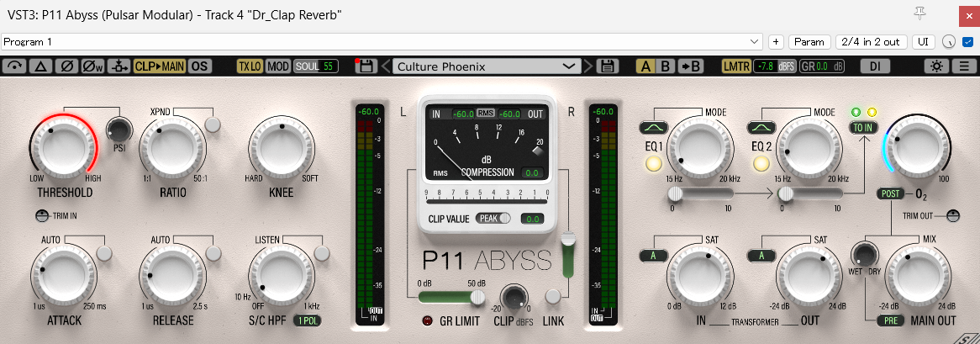Toggle the LISTEN button
Screen dimensions: 980x344
[x=322, y=252]
